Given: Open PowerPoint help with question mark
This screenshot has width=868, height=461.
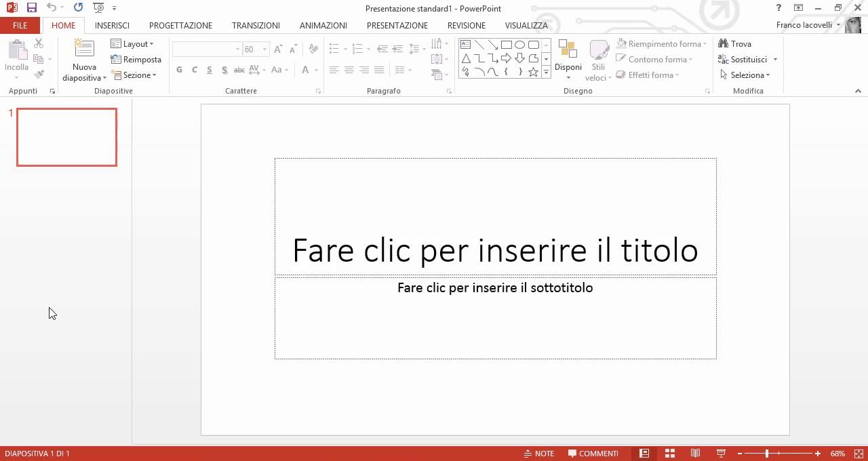Looking at the screenshot, I should tap(778, 7).
